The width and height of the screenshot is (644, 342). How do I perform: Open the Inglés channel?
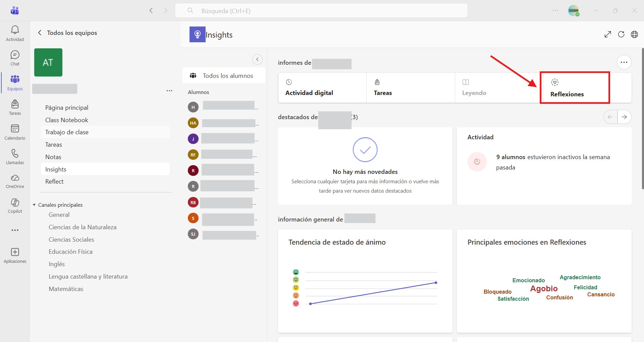pos(57,264)
